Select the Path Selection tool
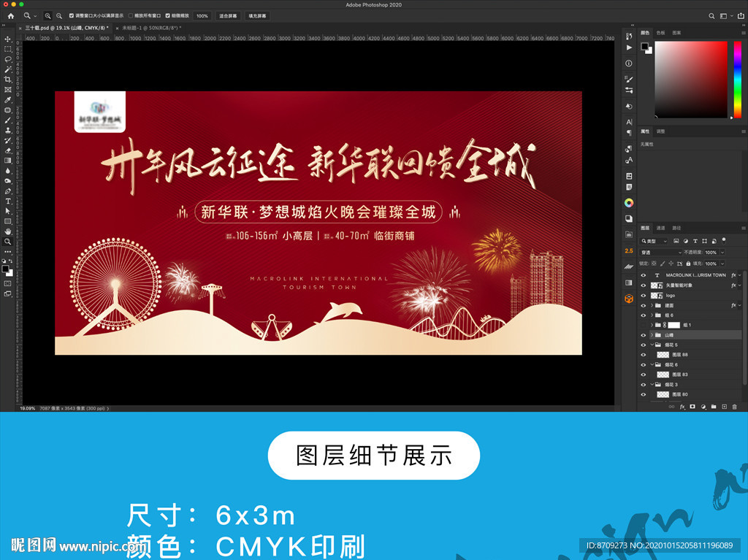This screenshot has width=748, height=560. tap(7, 211)
